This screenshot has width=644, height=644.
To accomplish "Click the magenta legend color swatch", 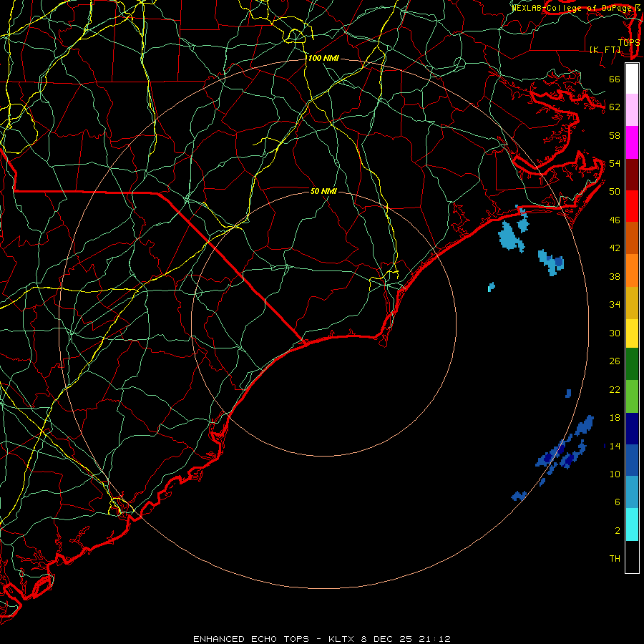I will (632, 142).
